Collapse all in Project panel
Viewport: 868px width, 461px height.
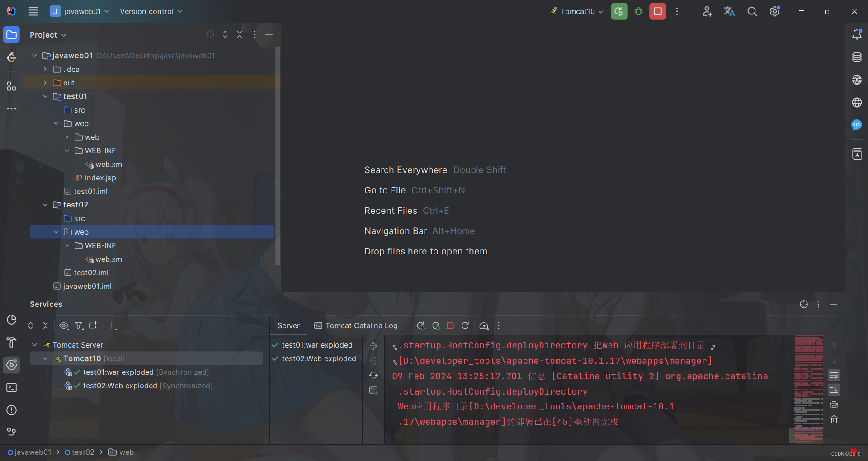tap(240, 34)
